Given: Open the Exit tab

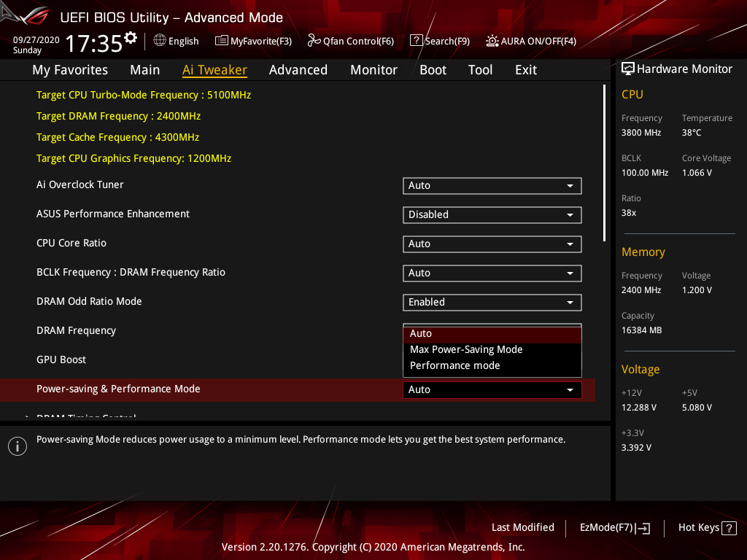Looking at the screenshot, I should coord(526,70).
